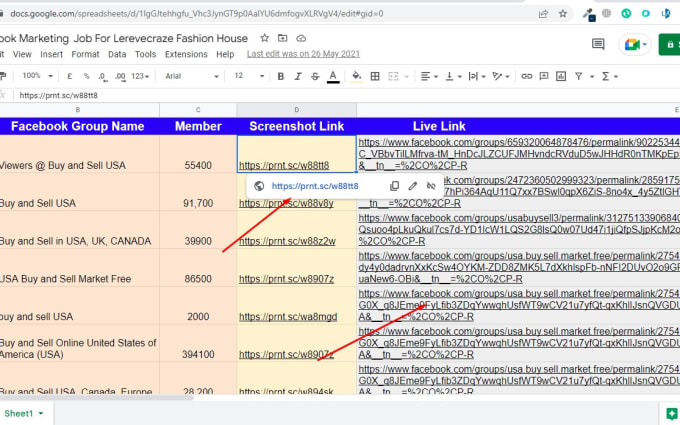
Task: Follow popup link prnt.sc/w88tt8
Action: tap(315, 186)
